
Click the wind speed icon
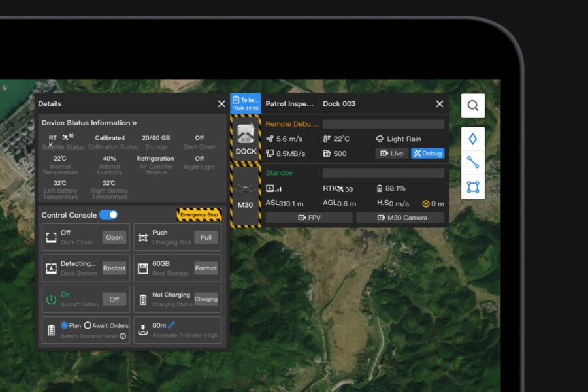pyautogui.click(x=270, y=139)
